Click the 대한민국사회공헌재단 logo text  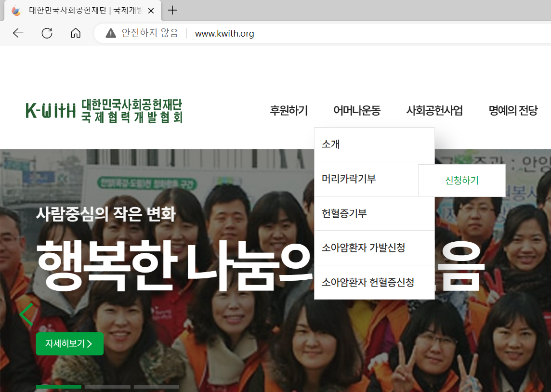[132, 105]
